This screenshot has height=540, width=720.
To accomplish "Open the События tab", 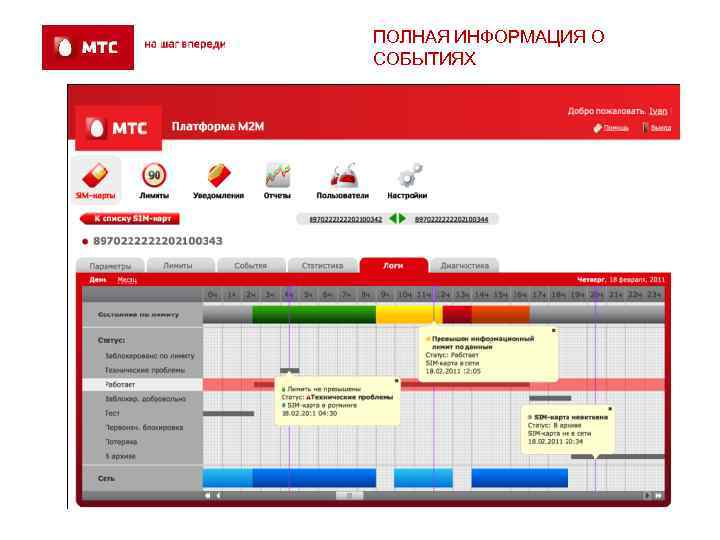I will [250, 266].
